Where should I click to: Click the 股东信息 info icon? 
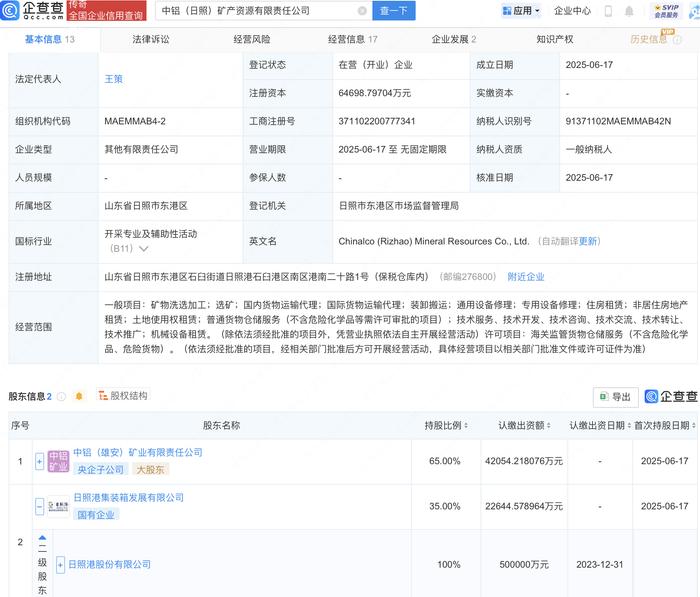coord(62,397)
